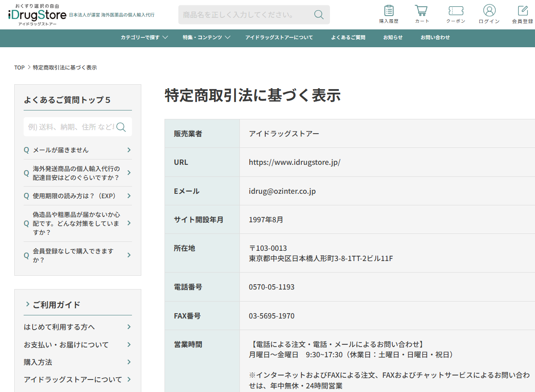The height and width of the screenshot is (392, 535).
Task: Open guide link はじめて利用する方へ
Action: [x=59, y=327]
